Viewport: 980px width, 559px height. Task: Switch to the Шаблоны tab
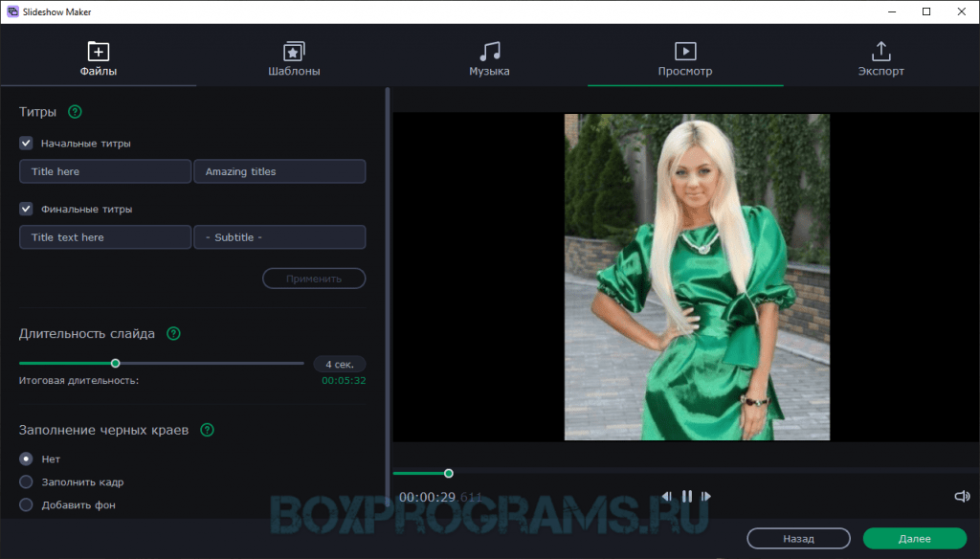[294, 58]
